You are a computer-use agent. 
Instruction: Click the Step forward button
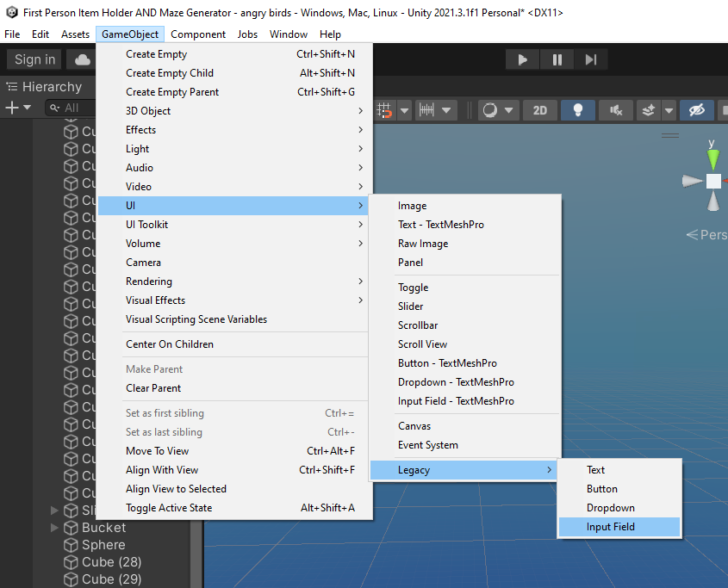click(590, 59)
